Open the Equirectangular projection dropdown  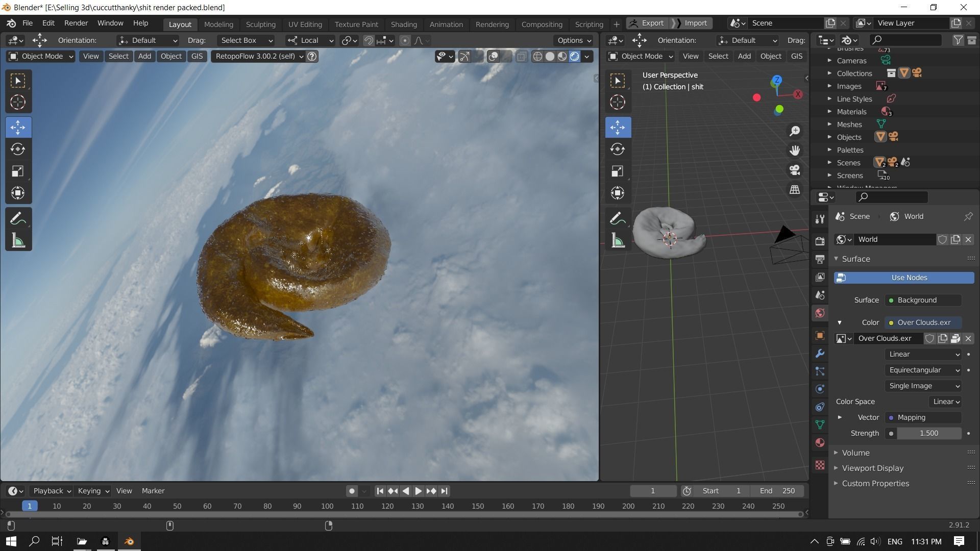923,370
